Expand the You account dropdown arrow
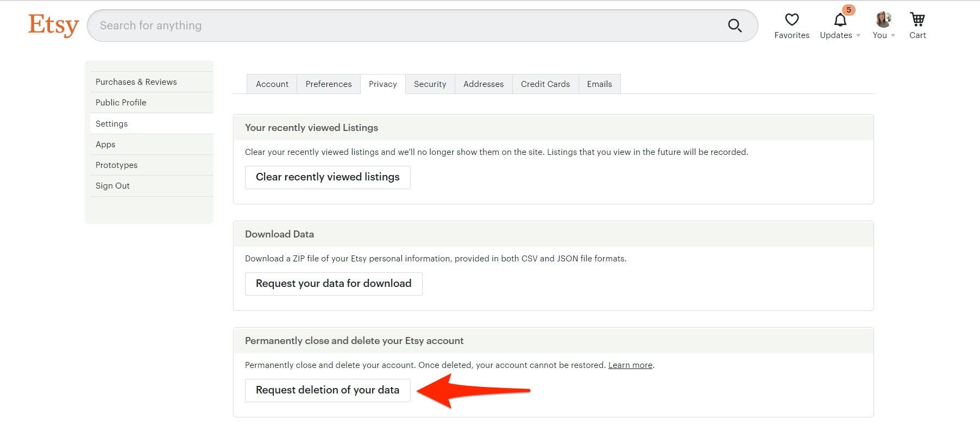This screenshot has width=980, height=431. [x=893, y=36]
